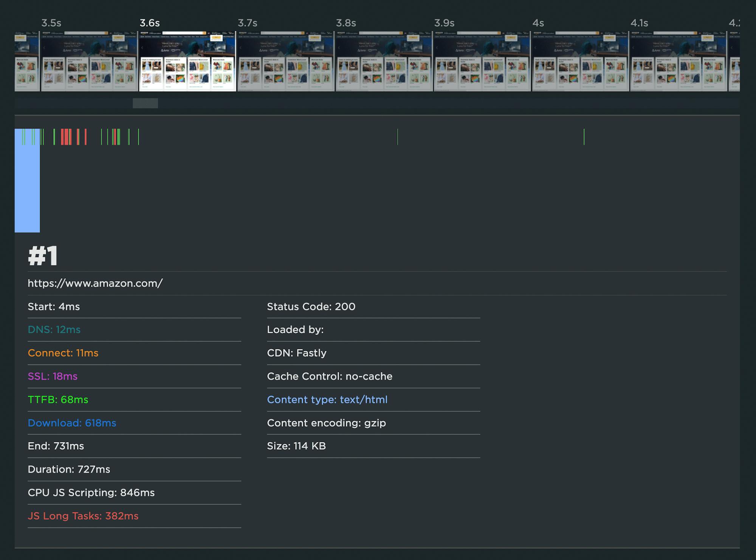Click the highlighted 3.6s filmstrip frame
The width and height of the screenshot is (756, 560).
click(187, 61)
